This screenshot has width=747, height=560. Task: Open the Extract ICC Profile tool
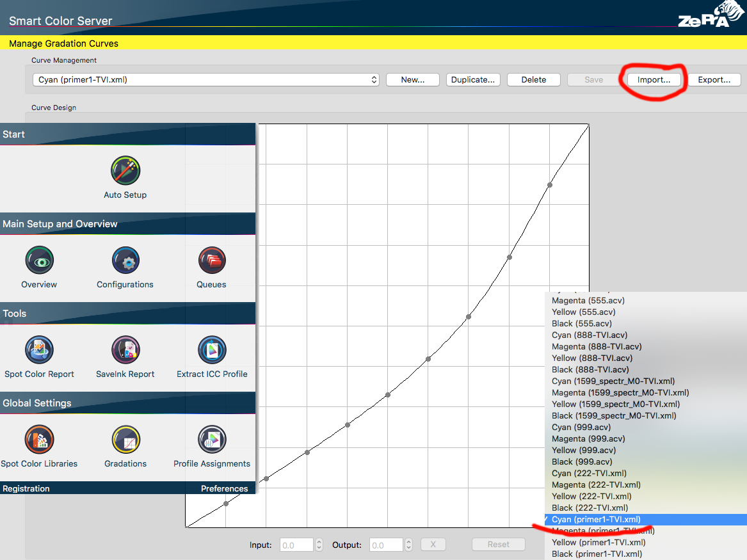tap(211, 349)
